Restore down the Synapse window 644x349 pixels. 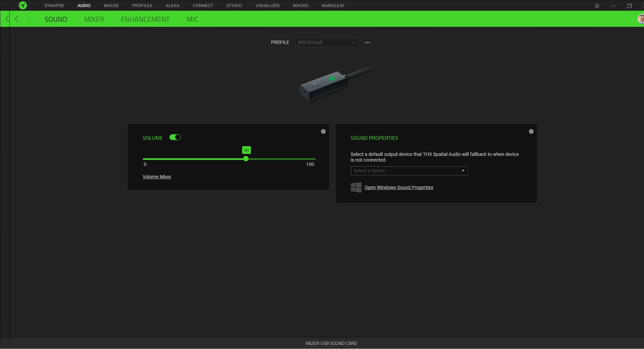point(629,6)
